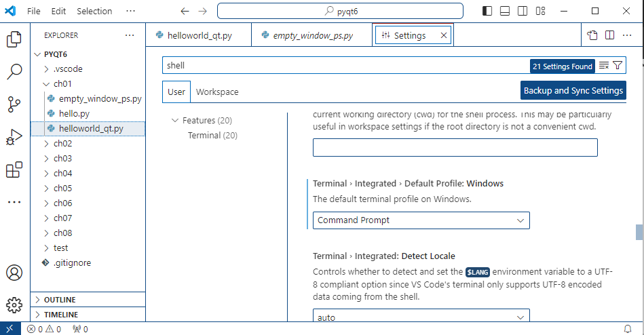Click the pyqt6 command center search bar
Viewport: 644px width, 335px height.
pos(340,11)
